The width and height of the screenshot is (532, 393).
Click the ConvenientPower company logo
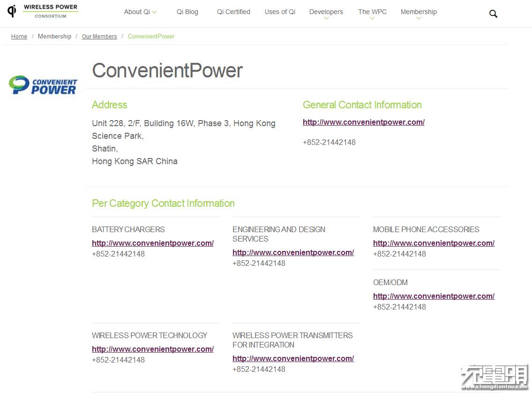[43, 85]
